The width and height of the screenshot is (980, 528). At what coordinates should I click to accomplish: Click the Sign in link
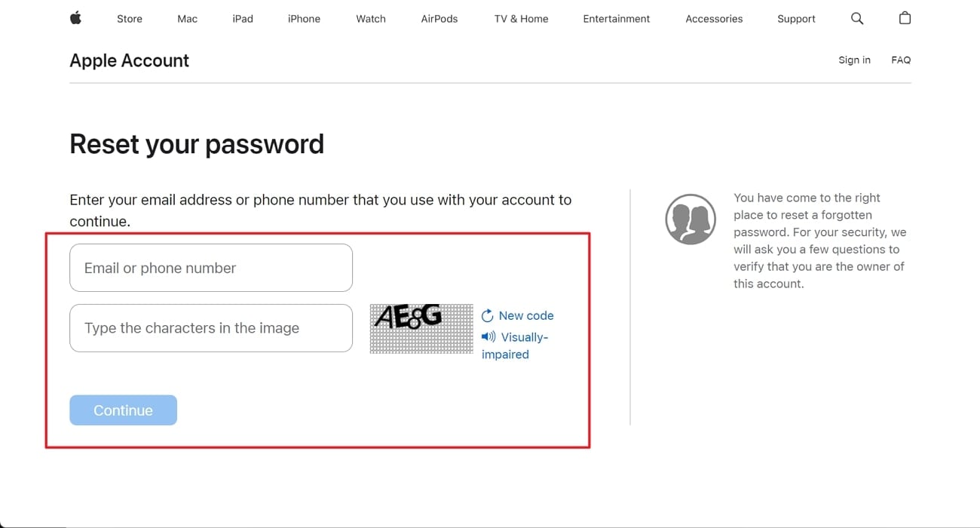click(x=854, y=60)
